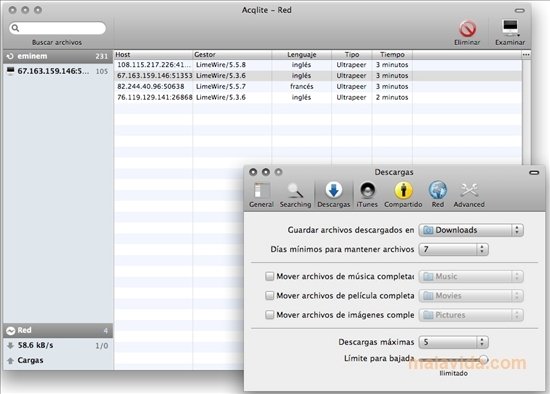Click the column options icon at header right

pyautogui.click(x=526, y=55)
